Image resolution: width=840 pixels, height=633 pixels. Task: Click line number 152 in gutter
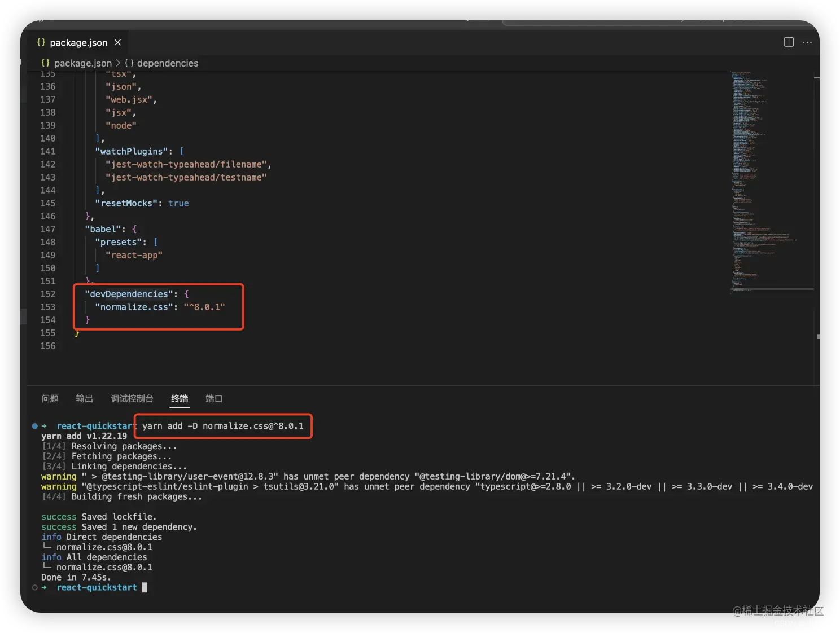click(x=48, y=294)
